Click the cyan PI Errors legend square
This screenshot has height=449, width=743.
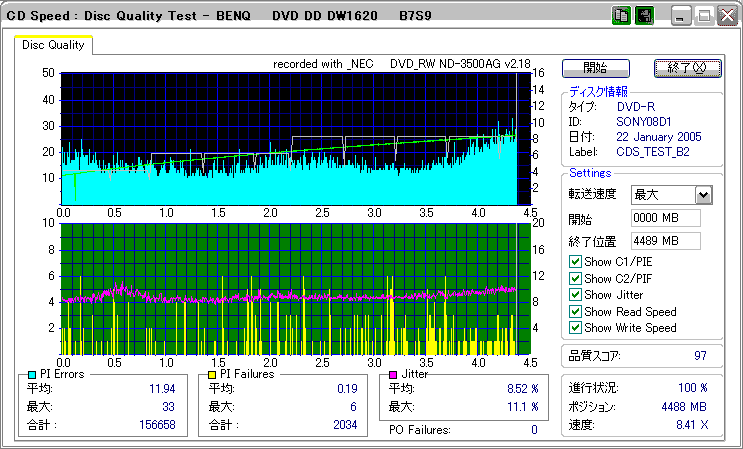(31, 374)
